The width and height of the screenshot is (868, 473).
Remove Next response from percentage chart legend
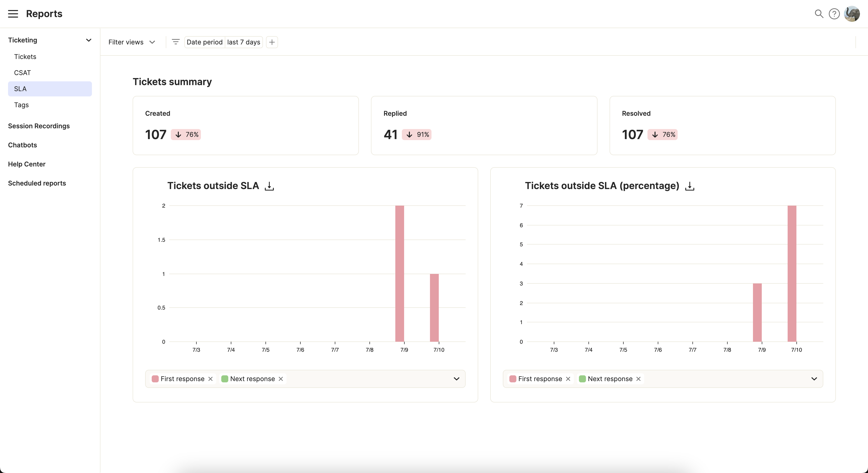coord(638,379)
